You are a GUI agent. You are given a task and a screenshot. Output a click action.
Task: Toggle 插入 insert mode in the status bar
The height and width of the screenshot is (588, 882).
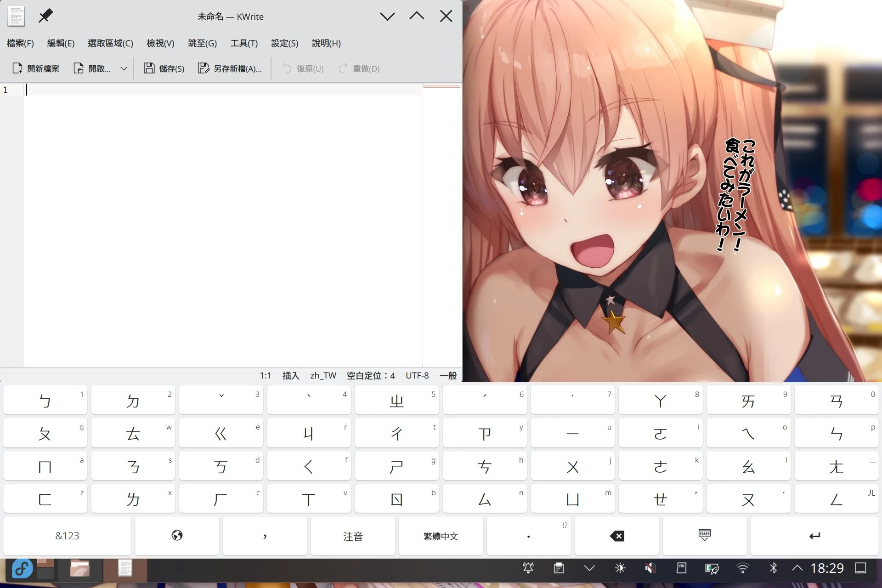[290, 375]
